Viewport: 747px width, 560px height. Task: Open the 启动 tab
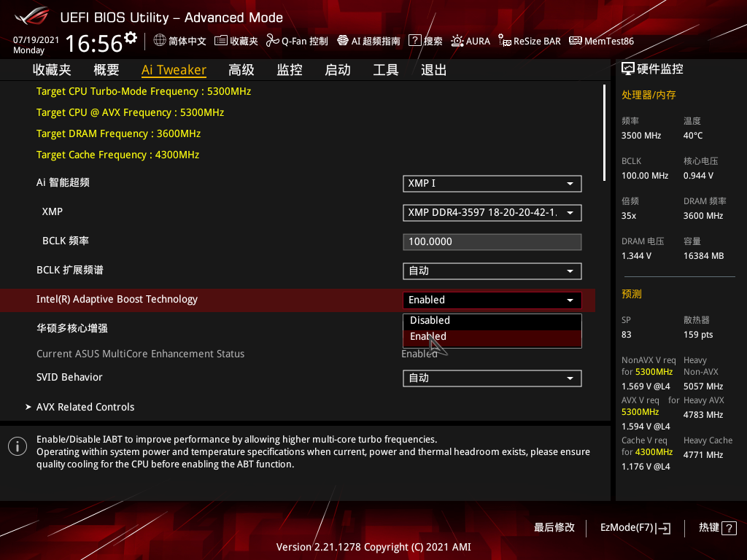coord(338,70)
